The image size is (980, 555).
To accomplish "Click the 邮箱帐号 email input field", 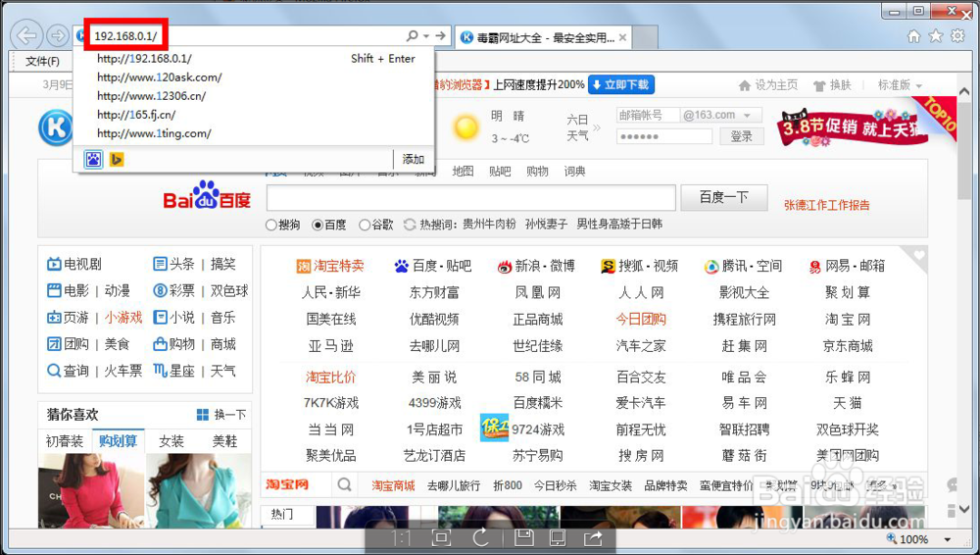I will tap(648, 115).
